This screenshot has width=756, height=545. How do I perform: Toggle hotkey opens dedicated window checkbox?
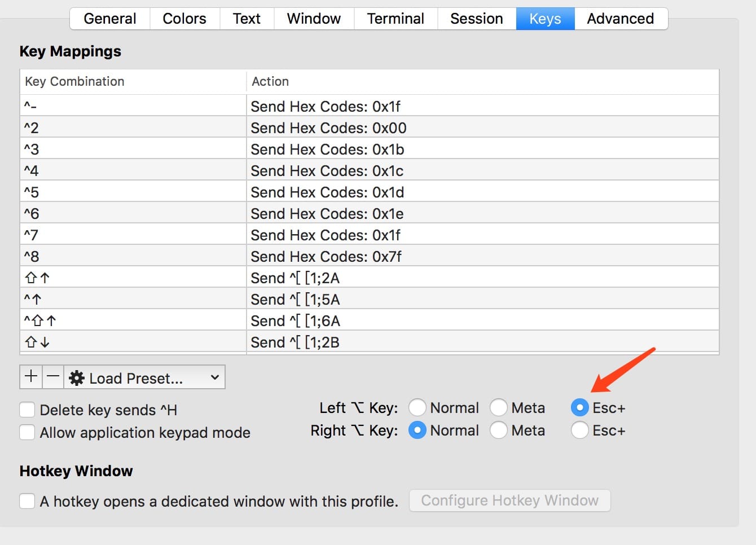[x=27, y=501]
